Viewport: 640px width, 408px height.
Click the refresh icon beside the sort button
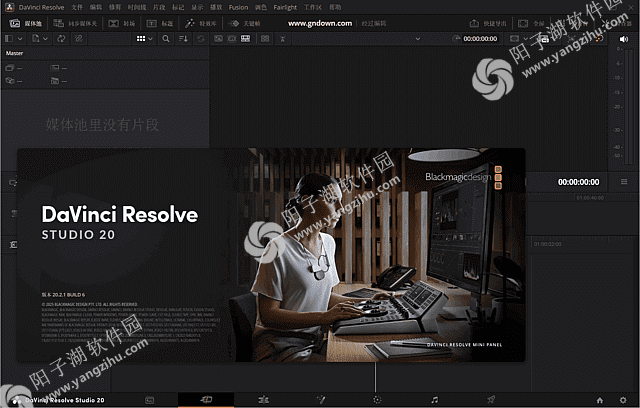tap(201, 39)
